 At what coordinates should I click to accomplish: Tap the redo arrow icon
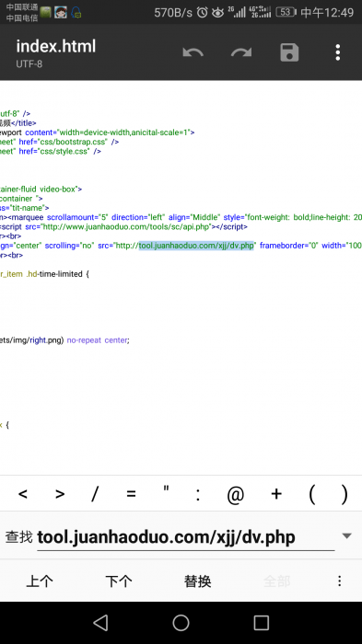tap(241, 52)
